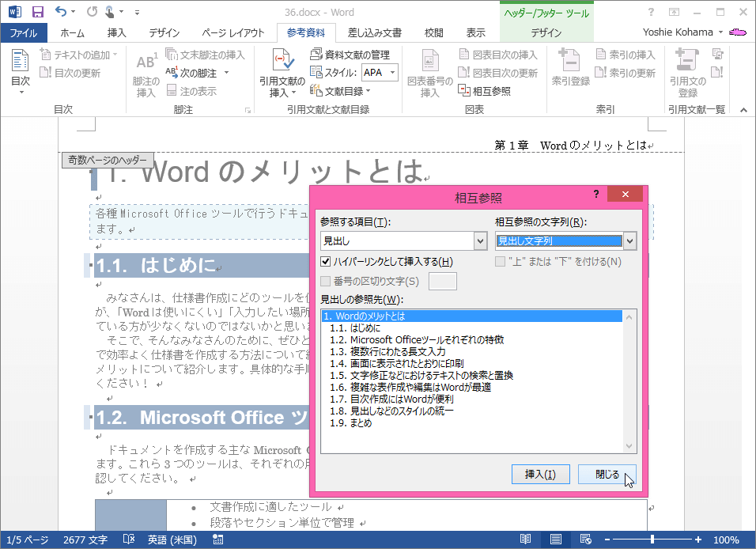Screen dimensions: 756x549
Task: Select 1.1. はじめに in the heading list
Action: (473, 328)
